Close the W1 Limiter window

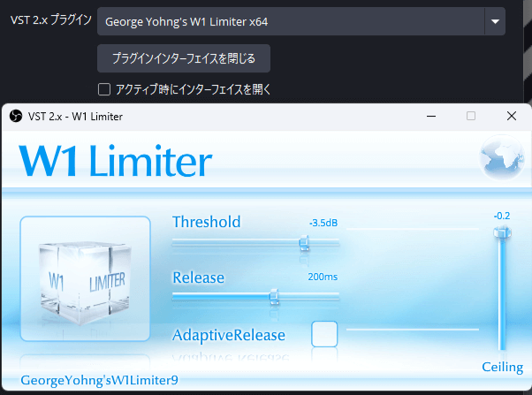point(512,116)
